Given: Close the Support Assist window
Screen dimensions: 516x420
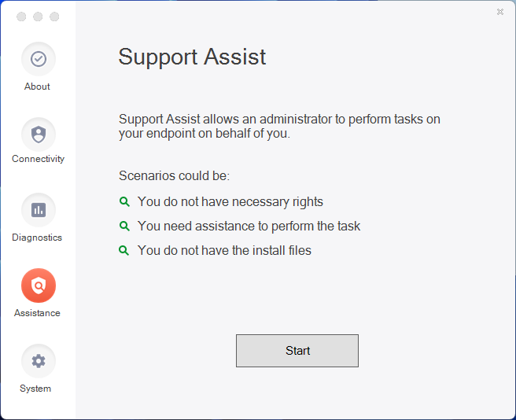Looking at the screenshot, I should point(500,12).
